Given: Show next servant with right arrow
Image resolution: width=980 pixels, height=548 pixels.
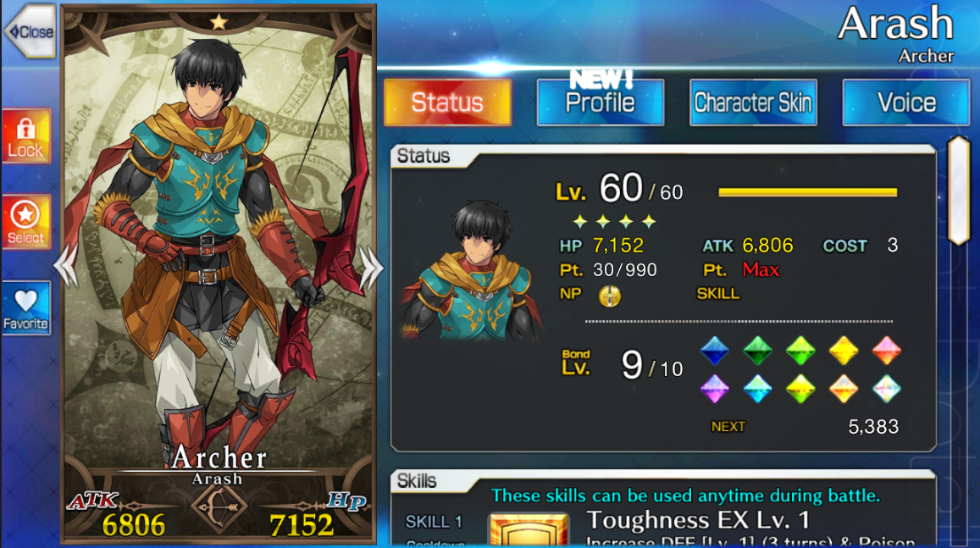Looking at the screenshot, I should click(x=371, y=268).
